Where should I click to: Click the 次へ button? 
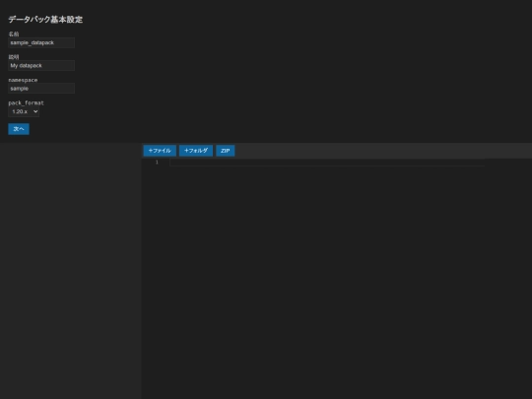[19, 129]
